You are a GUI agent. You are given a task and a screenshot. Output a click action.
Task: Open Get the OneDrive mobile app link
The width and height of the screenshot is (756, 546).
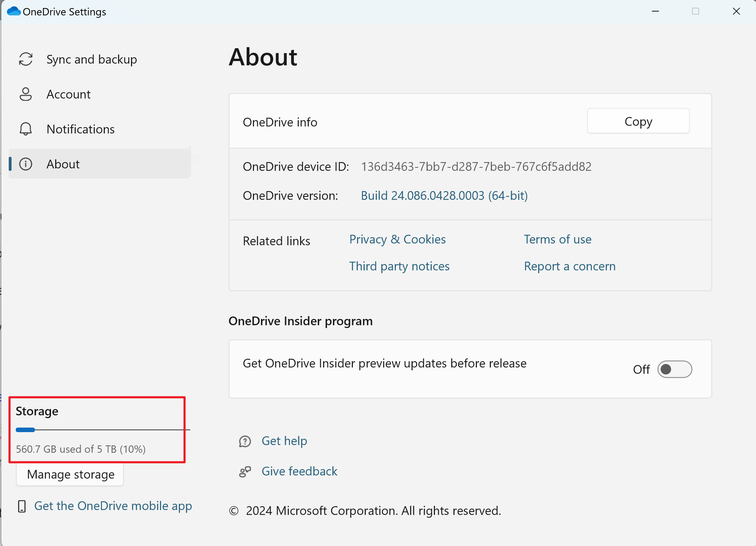(x=113, y=506)
